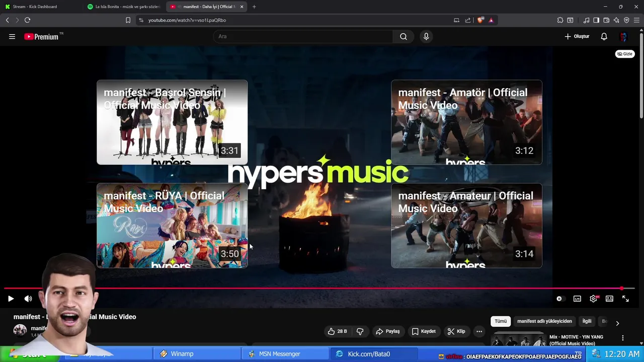Enter fullscreen mode in player
The height and width of the screenshot is (362, 644).
pos(625,299)
